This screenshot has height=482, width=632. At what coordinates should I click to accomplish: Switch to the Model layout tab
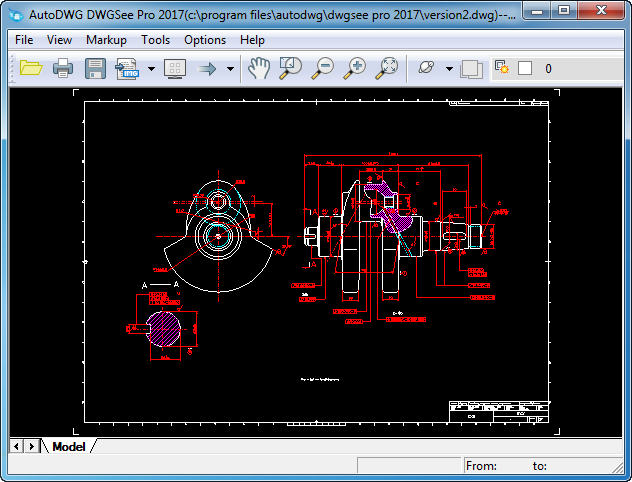pyautogui.click(x=69, y=446)
